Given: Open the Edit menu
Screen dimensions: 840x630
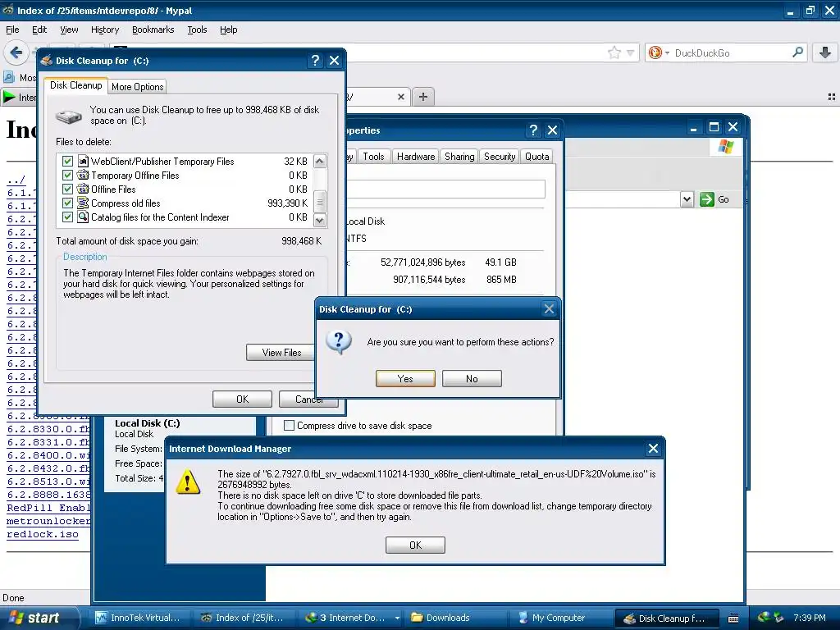Looking at the screenshot, I should [x=39, y=30].
